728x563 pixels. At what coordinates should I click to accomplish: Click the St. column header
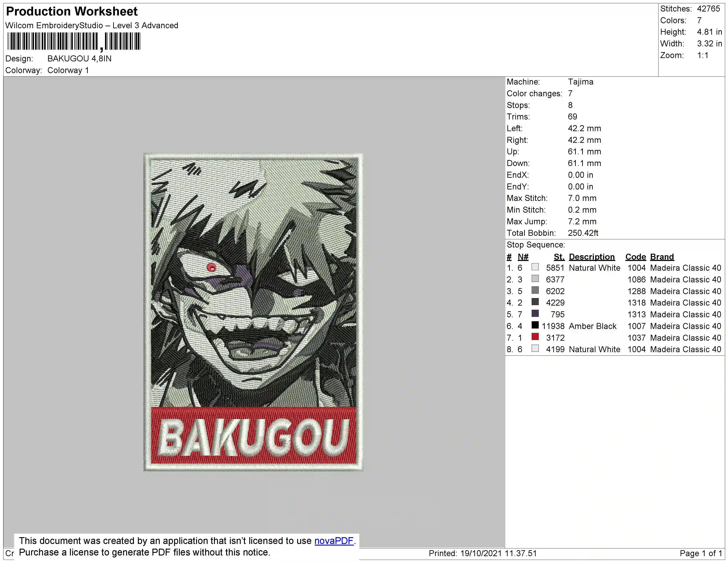tap(559, 257)
